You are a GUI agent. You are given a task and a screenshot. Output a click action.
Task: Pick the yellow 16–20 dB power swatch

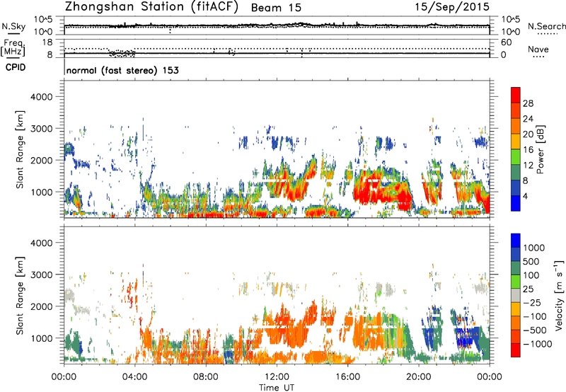(x=516, y=142)
